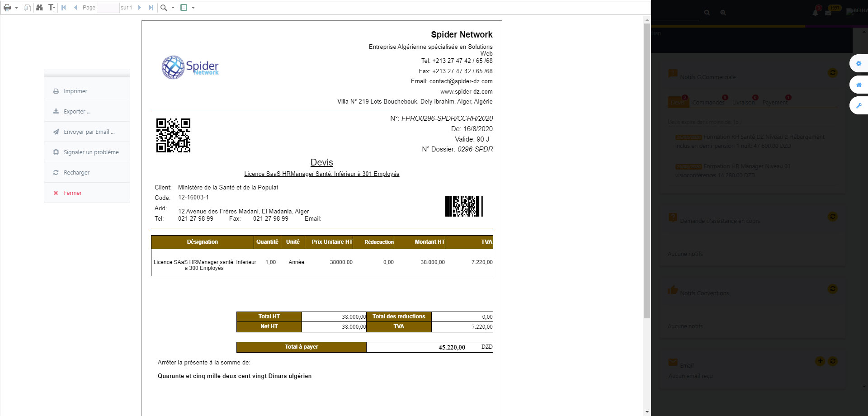Reload report with Recharger
Viewport: 868px width, 416px height.
click(87, 172)
